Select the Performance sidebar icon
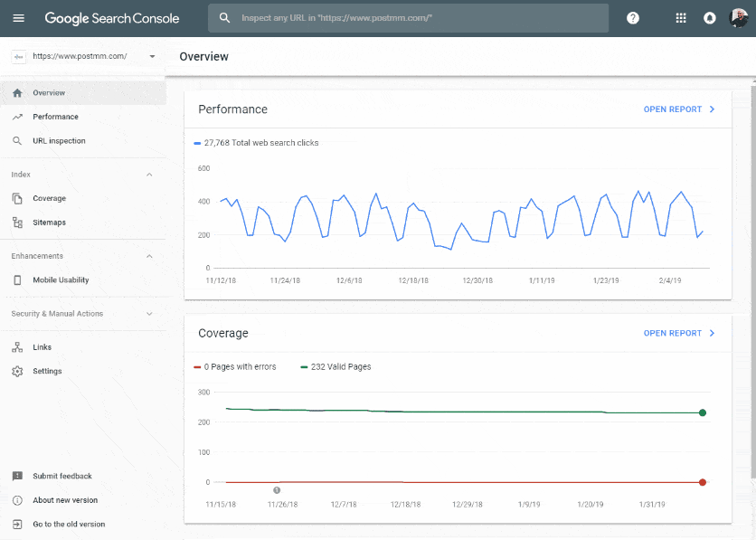Image resolution: width=756 pixels, height=540 pixels. [x=18, y=116]
